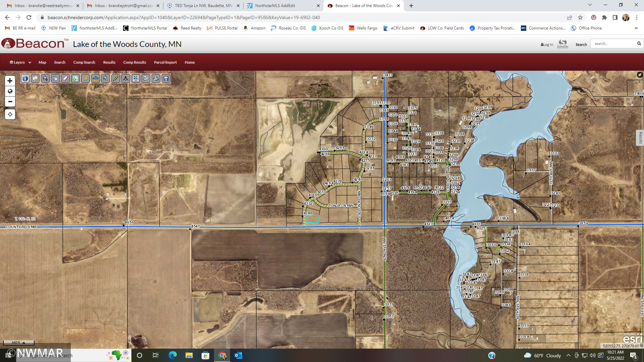Click the Beacon search input field

coord(613,44)
